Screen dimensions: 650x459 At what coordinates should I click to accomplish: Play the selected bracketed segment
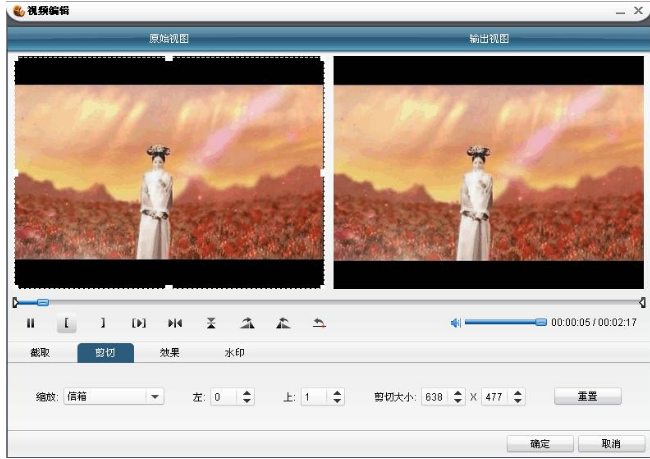[139, 323]
